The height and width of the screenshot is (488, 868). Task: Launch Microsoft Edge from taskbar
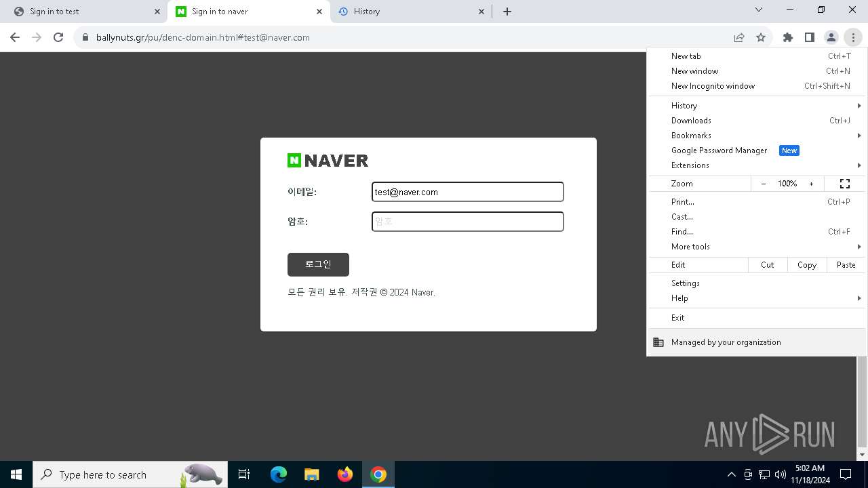[279, 474]
